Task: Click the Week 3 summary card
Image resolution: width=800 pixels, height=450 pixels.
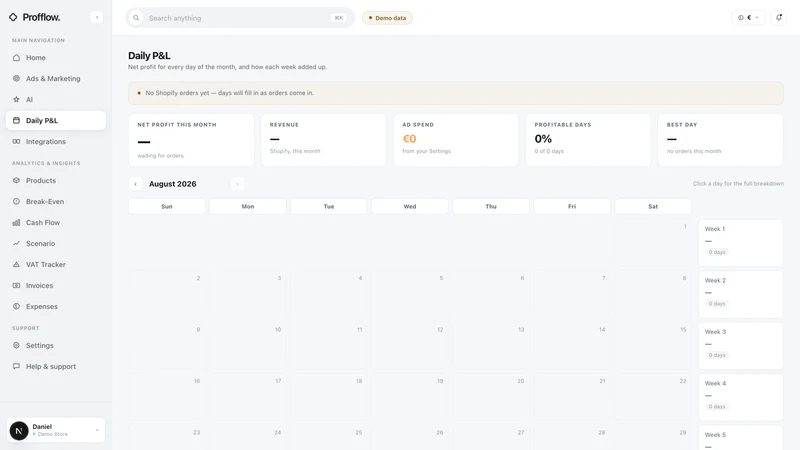Action: point(740,346)
